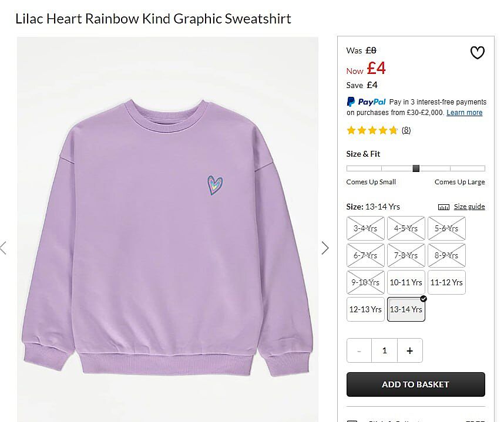
Task: Show next product image arrow
Action: point(325,248)
